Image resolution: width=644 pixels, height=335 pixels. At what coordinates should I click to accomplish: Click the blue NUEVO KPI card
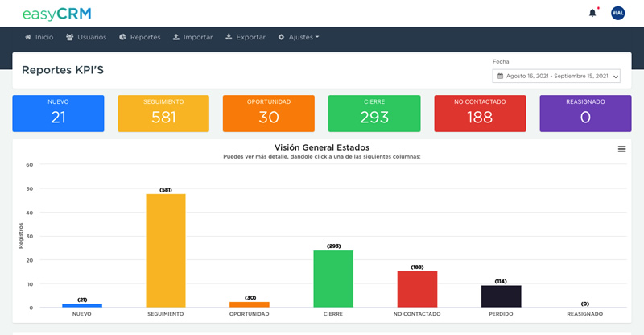click(x=58, y=113)
